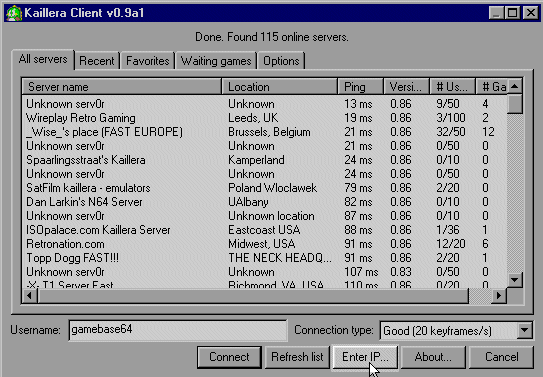Open the Enter IP dialog button
The image size is (543, 377).
point(365,357)
